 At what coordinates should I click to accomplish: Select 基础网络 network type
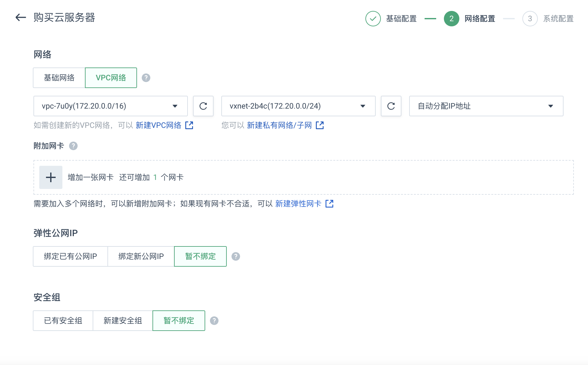coord(59,78)
